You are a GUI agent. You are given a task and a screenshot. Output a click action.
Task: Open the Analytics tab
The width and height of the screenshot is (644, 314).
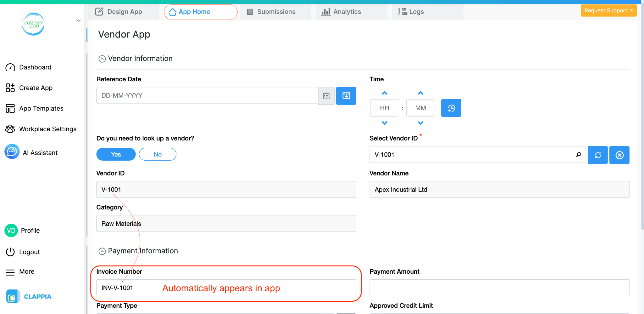(347, 12)
